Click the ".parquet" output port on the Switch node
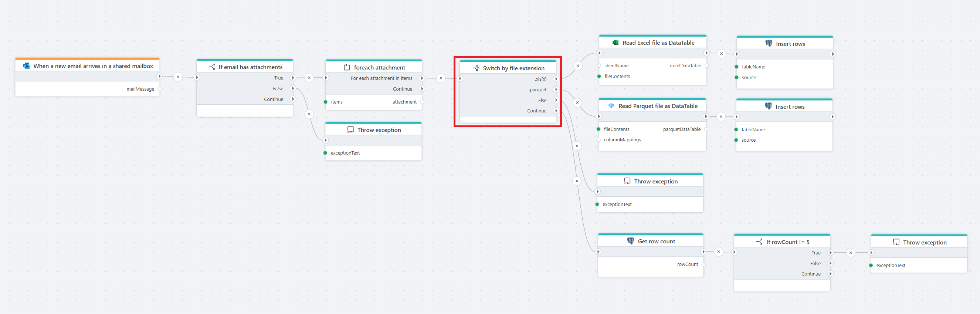The height and width of the screenshot is (314, 980). 556,90
